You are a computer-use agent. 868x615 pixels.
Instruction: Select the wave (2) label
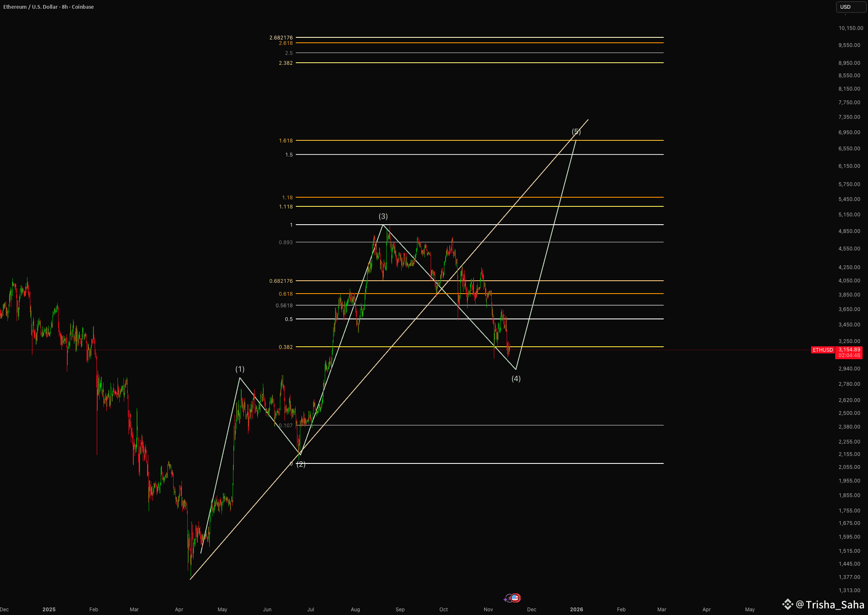coord(301,464)
